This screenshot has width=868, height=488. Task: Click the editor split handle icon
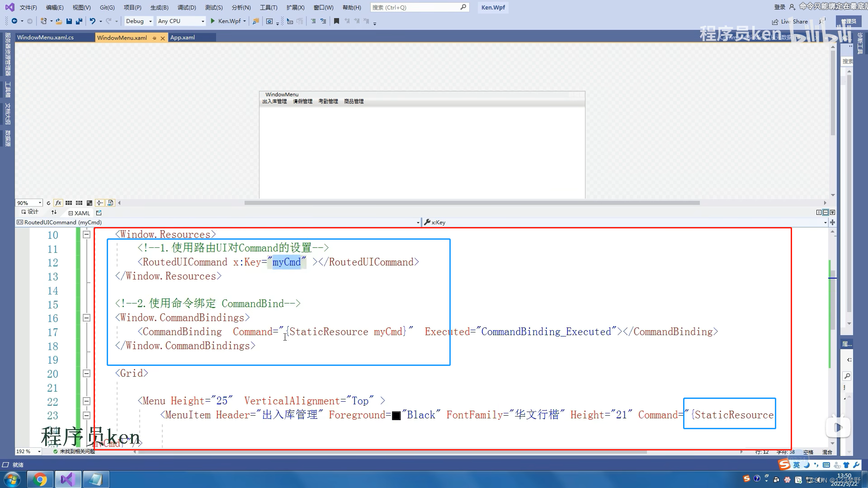832,222
